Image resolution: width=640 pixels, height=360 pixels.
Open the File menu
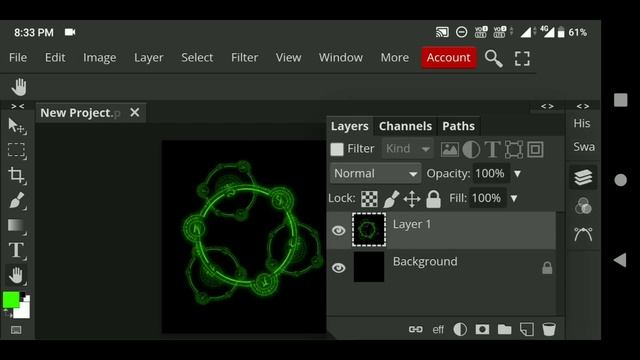click(x=18, y=58)
